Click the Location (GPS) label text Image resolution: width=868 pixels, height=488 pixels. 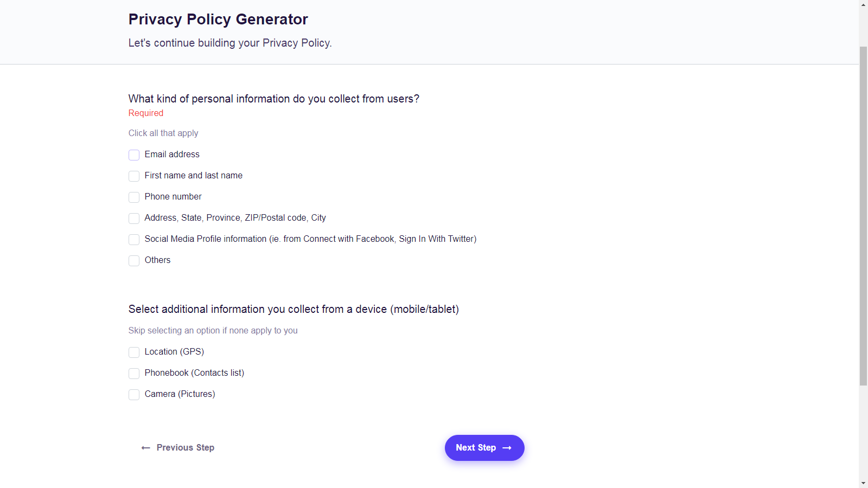[174, 352]
